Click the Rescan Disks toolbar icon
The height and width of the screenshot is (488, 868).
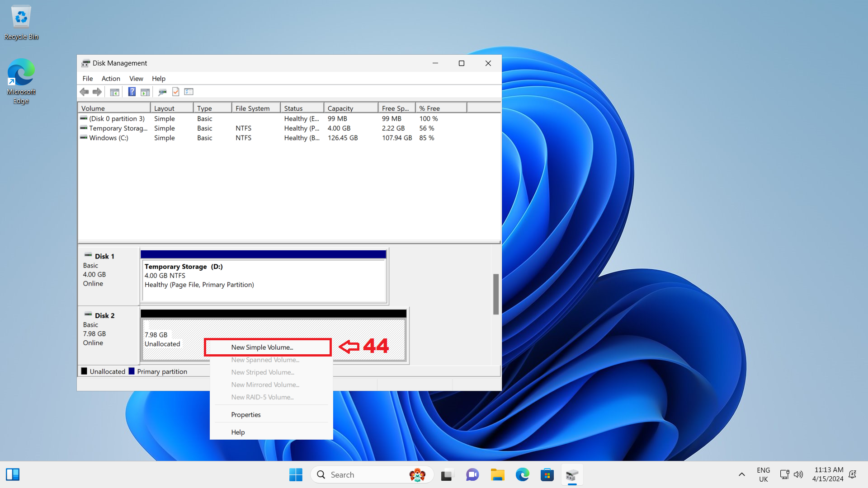coord(162,92)
